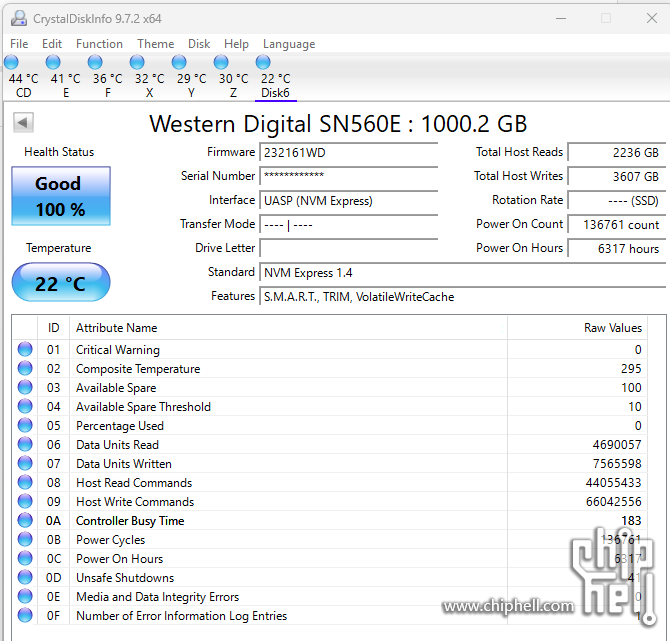Image resolution: width=670 pixels, height=641 pixels.
Task: Click status icon of Power Cycles row
Action: tap(25, 539)
